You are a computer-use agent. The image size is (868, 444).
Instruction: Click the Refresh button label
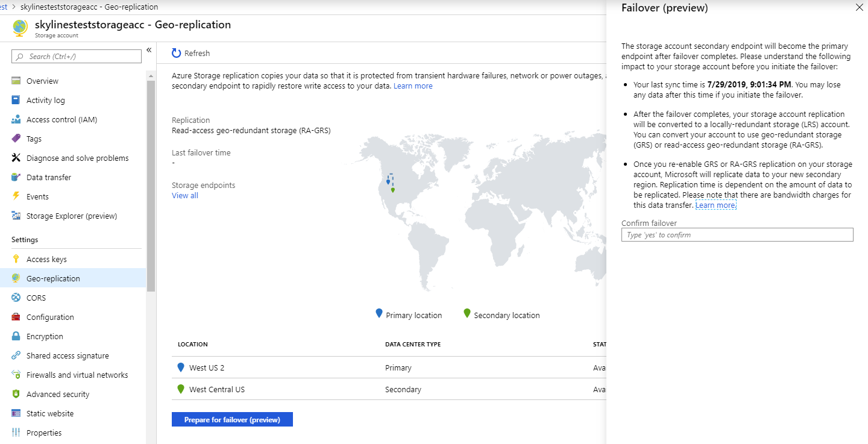[x=197, y=53]
